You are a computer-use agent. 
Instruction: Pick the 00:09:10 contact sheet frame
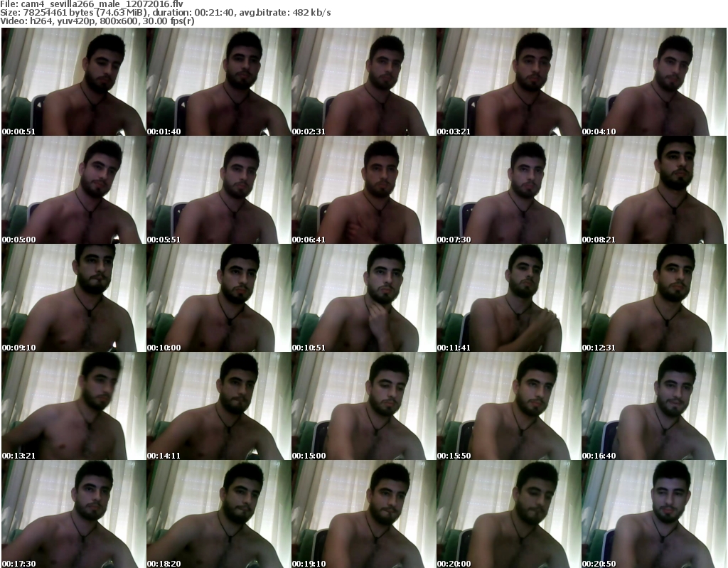point(74,298)
